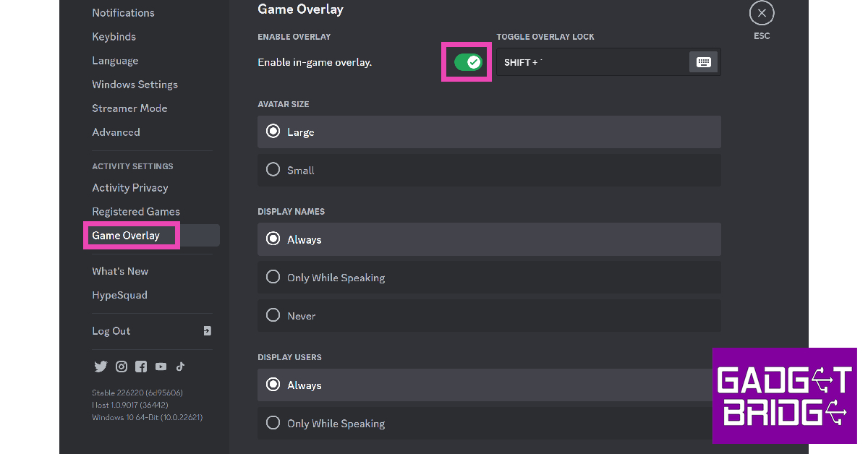Click the Log Out arrow icon

point(207,331)
